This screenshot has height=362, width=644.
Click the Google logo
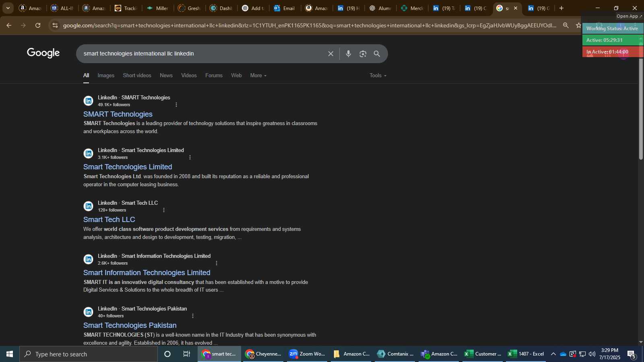click(43, 53)
